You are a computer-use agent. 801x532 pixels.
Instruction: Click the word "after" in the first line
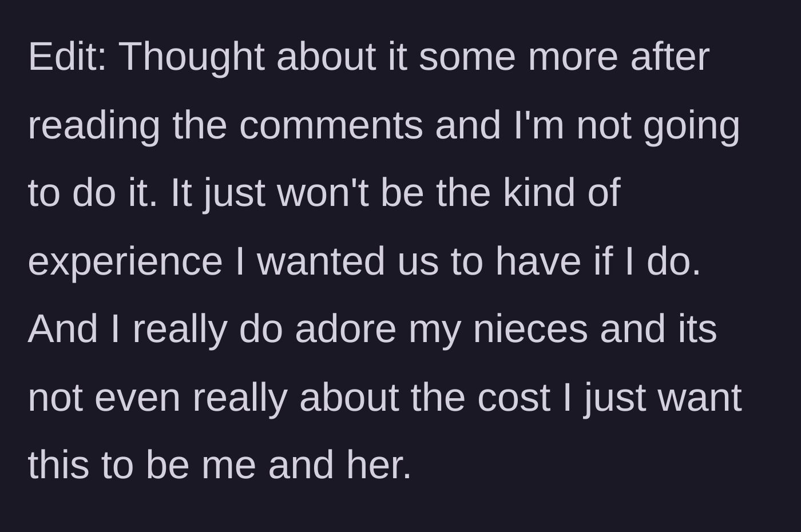[x=670, y=57]
